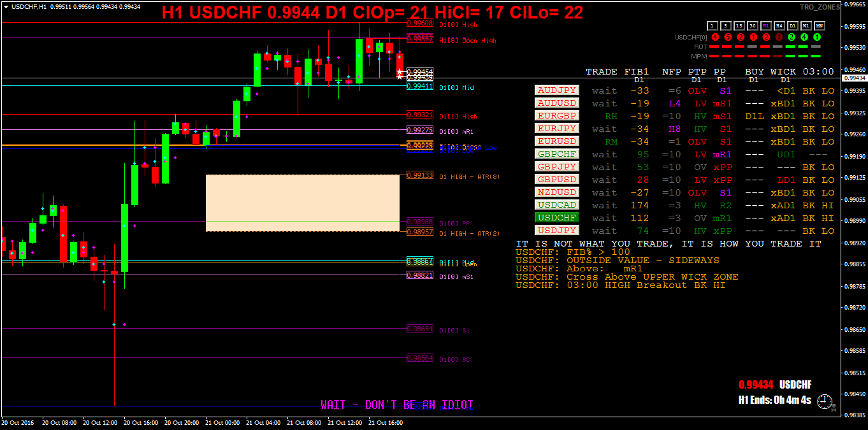868x430 pixels.
Task: Switch the chart to H4 timeframe
Action: pyautogui.click(x=779, y=26)
